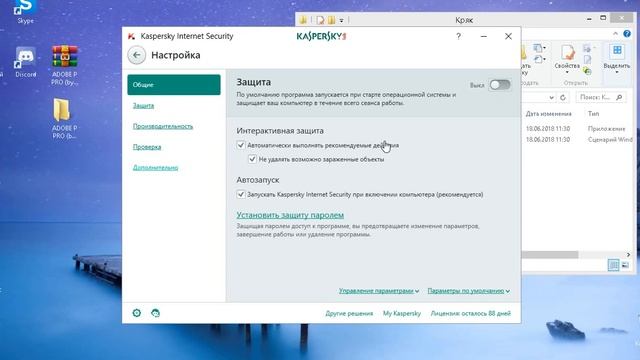Expand Параметры по умолчанию dropdown
The height and width of the screenshot is (360, 640).
click(x=469, y=291)
